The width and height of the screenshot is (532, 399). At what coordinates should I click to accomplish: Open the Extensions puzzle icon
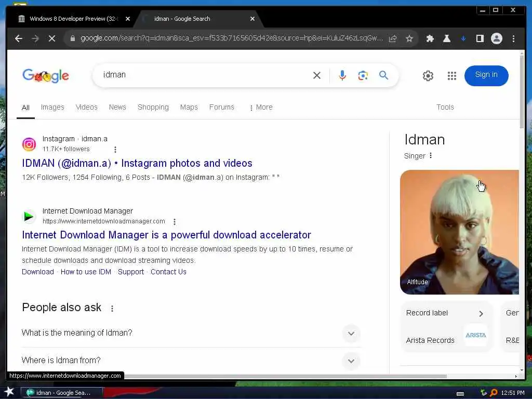[430, 38]
